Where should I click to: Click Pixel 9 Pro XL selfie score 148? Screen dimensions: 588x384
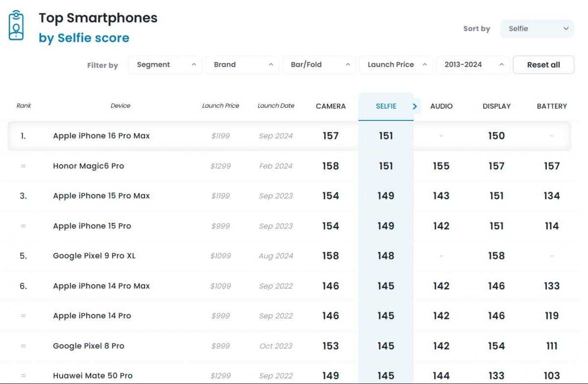(386, 256)
